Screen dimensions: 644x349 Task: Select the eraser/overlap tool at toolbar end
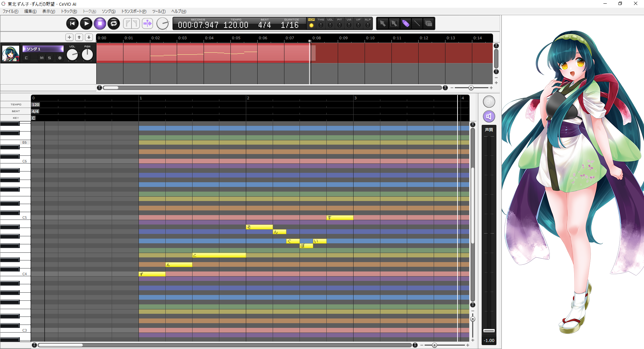428,23
